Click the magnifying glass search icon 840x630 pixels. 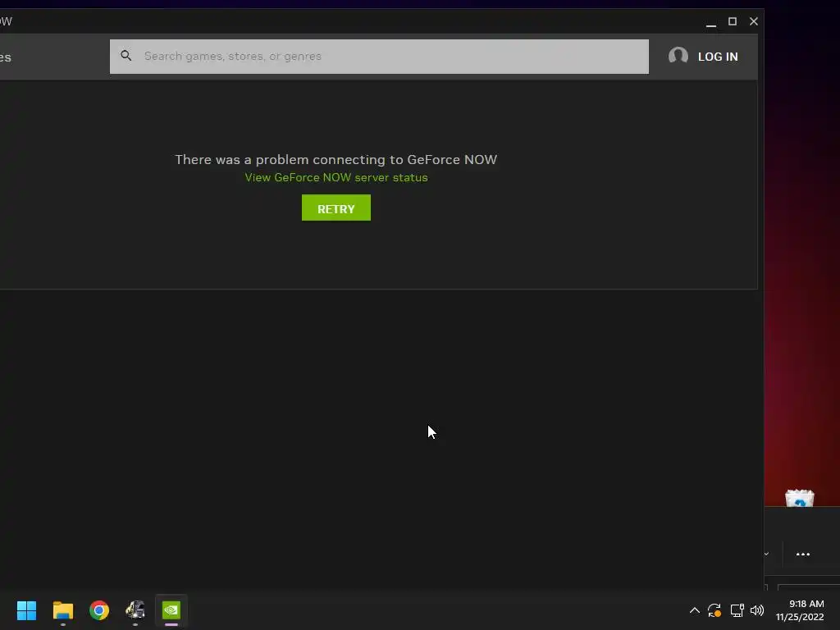pyautogui.click(x=126, y=56)
